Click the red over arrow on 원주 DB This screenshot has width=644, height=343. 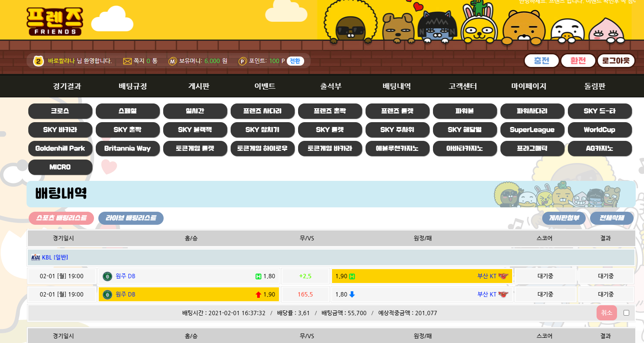click(x=258, y=295)
